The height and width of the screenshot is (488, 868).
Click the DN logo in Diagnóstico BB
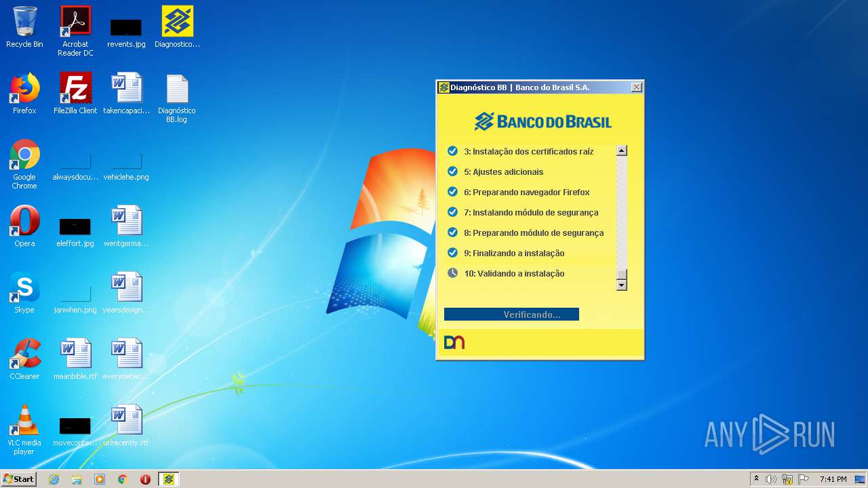click(454, 342)
